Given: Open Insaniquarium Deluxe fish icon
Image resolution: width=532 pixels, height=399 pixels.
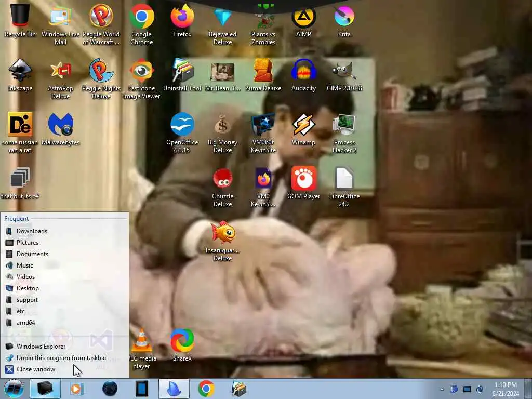Looking at the screenshot, I should coord(222,241).
